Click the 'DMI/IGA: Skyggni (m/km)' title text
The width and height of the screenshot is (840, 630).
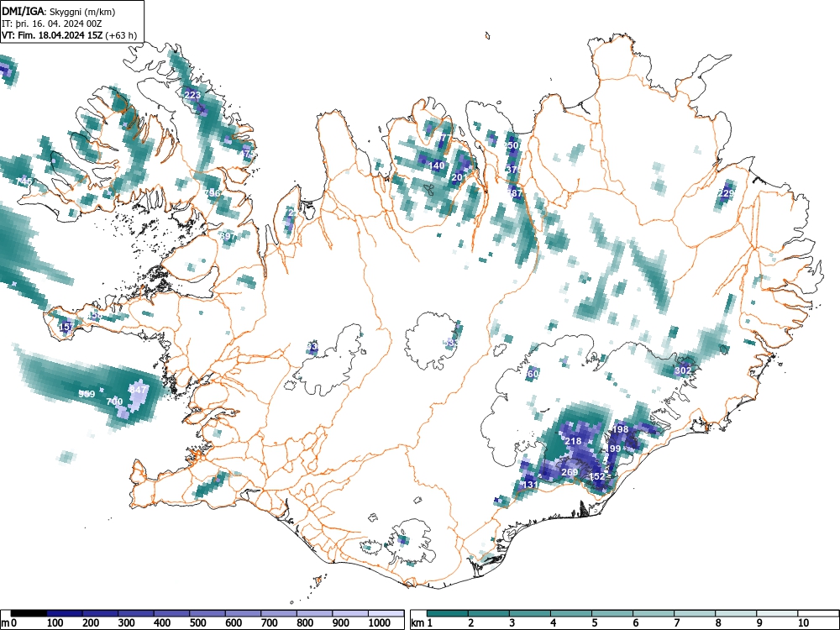click(58, 11)
